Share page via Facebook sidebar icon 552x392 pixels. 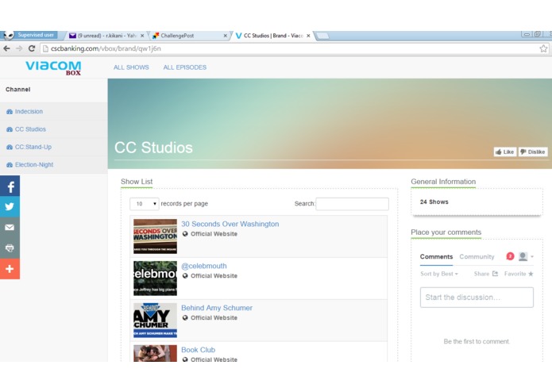coord(10,186)
